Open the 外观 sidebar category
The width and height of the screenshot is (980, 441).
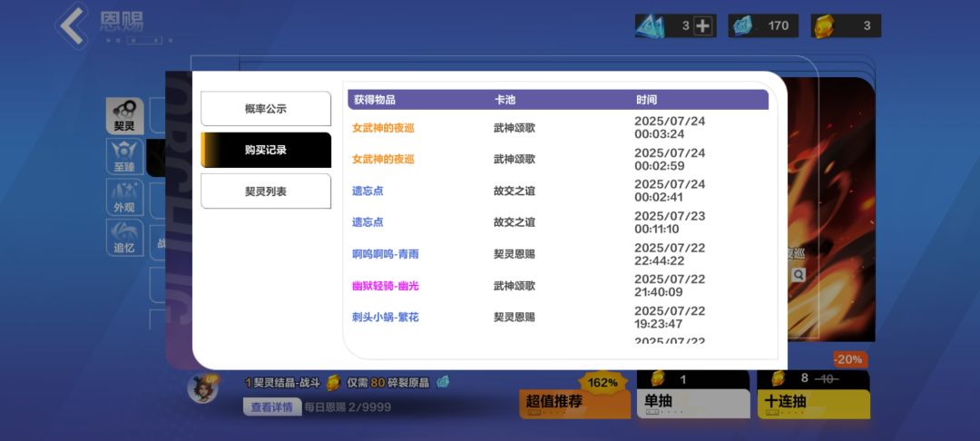[x=124, y=198]
